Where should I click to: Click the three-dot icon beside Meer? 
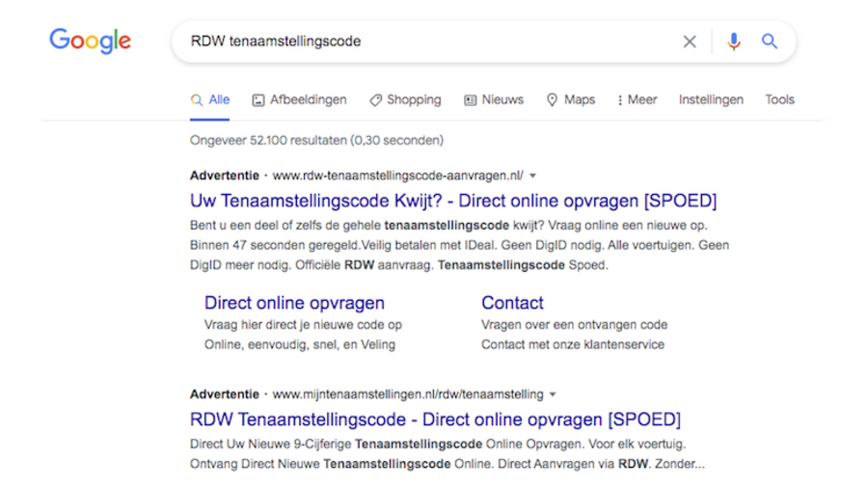click(620, 100)
